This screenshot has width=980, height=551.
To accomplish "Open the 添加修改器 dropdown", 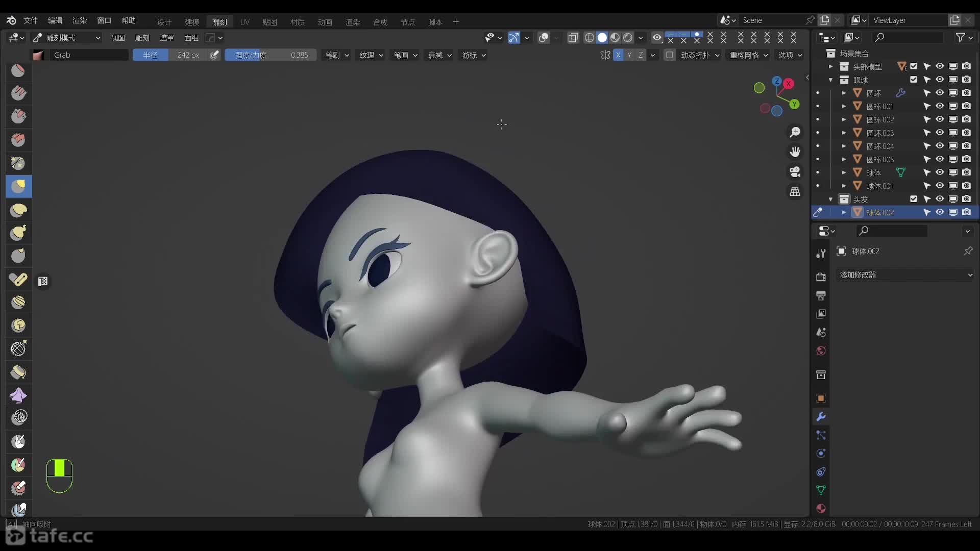I will [905, 275].
